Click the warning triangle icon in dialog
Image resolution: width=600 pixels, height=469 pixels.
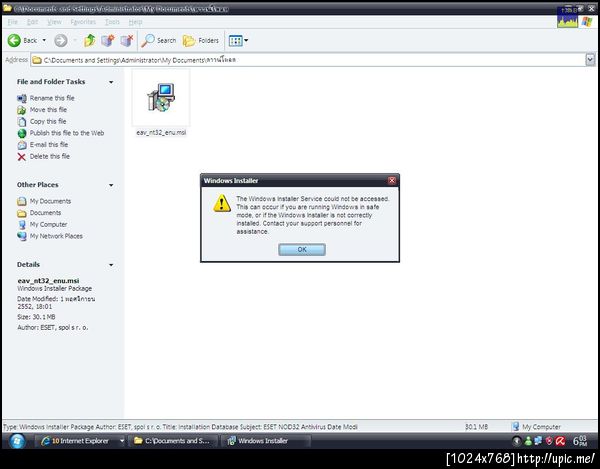(222, 203)
